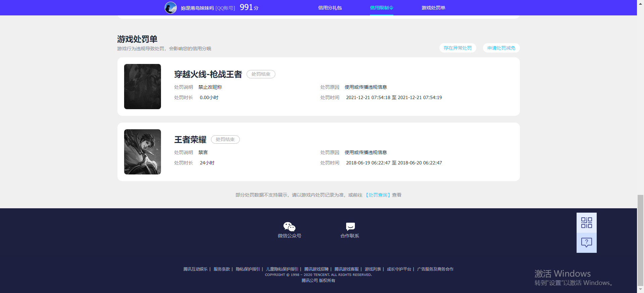Click the 穿越火线-枪战王者 title
Image resolution: width=644 pixels, height=293 pixels.
[208, 74]
